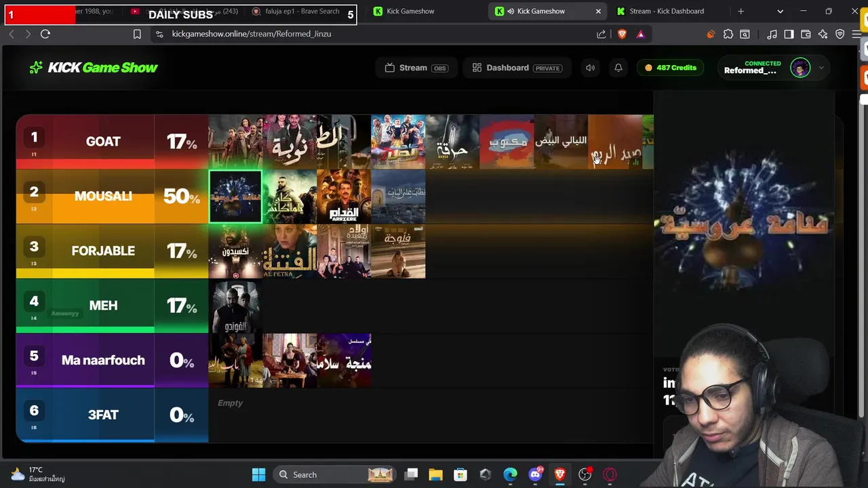Open the orange acorn extension icon

point(711,34)
